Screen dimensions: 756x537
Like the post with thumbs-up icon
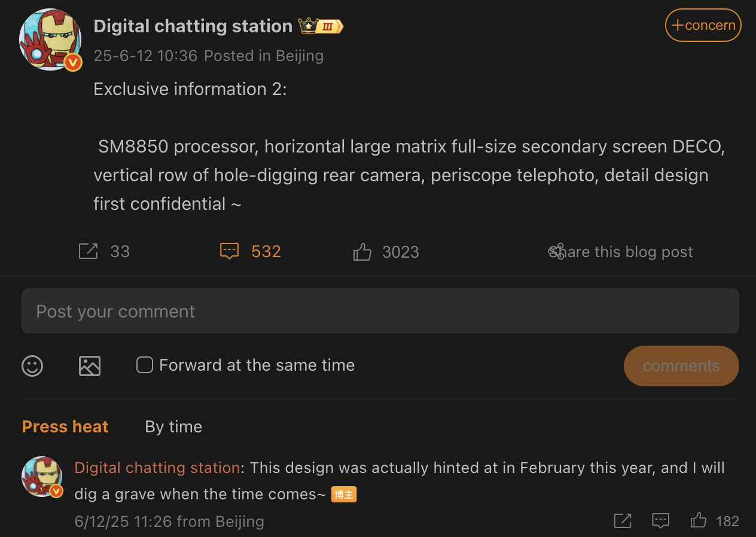(x=362, y=252)
